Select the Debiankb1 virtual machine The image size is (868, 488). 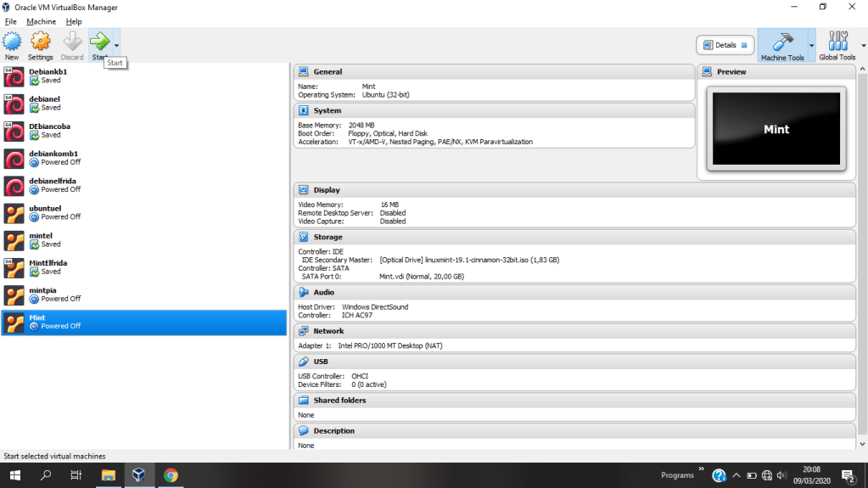pos(48,76)
